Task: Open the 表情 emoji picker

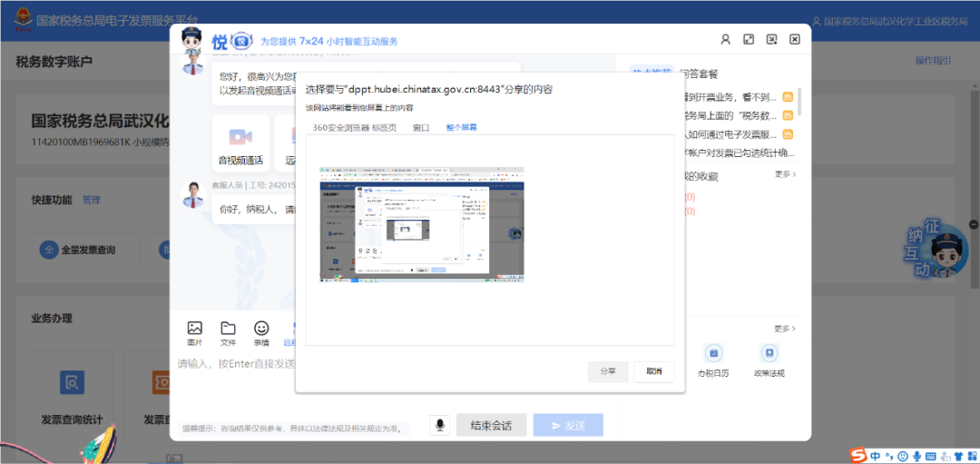Action: tap(261, 333)
